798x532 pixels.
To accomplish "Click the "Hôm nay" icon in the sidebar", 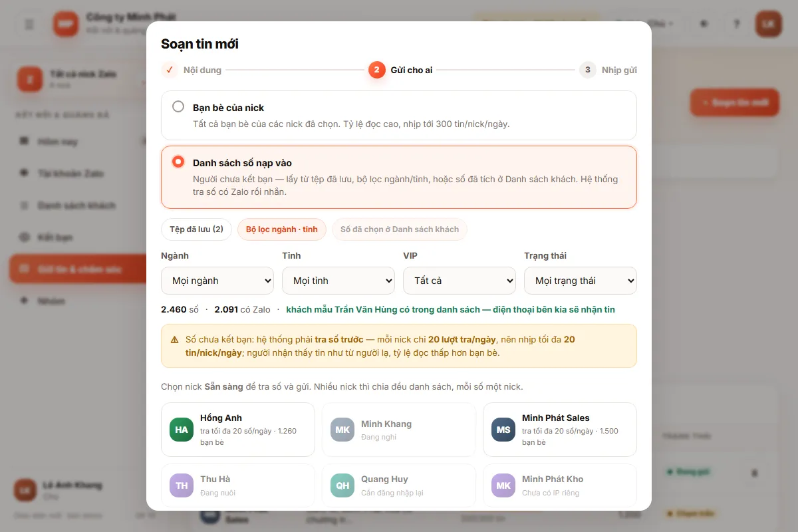I will (x=25, y=141).
